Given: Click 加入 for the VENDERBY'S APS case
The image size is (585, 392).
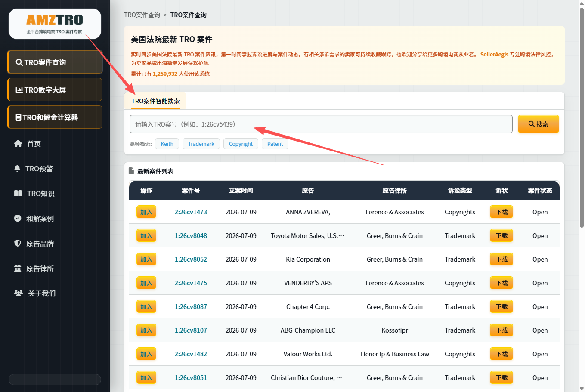Looking at the screenshot, I should pos(146,283).
